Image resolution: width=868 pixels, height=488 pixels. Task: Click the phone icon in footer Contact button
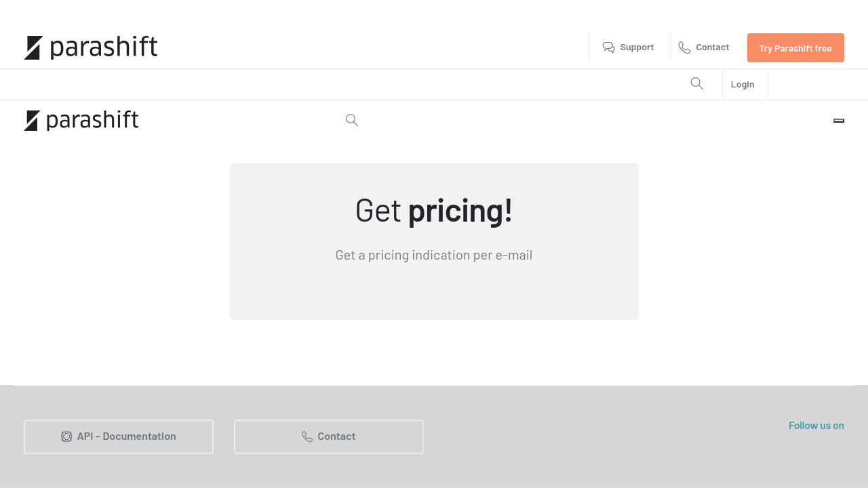[x=307, y=436]
